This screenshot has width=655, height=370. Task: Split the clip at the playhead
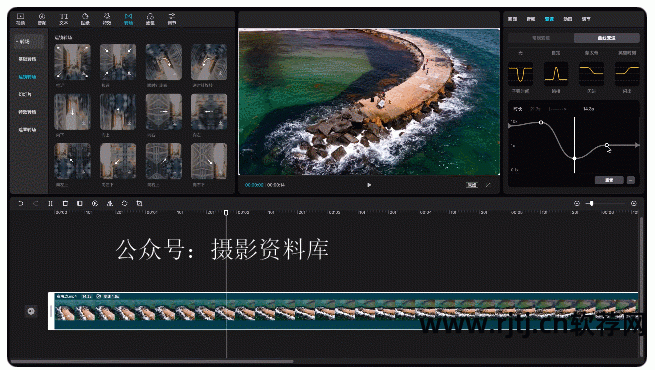pos(50,203)
